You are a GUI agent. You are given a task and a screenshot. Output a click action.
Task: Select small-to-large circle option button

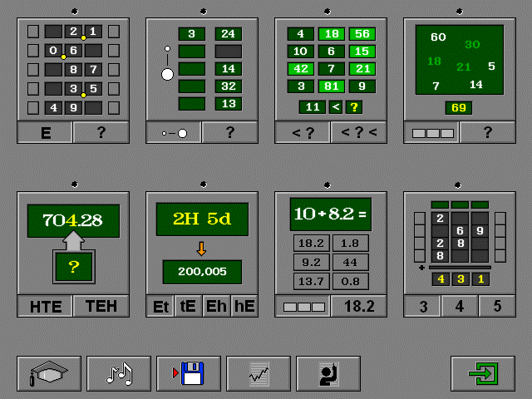pyautogui.click(x=174, y=132)
